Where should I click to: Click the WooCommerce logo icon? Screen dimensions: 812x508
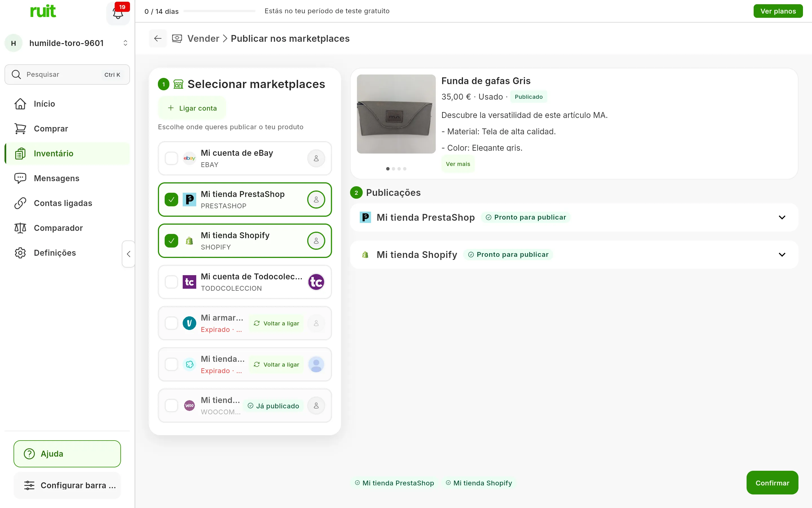point(189,406)
